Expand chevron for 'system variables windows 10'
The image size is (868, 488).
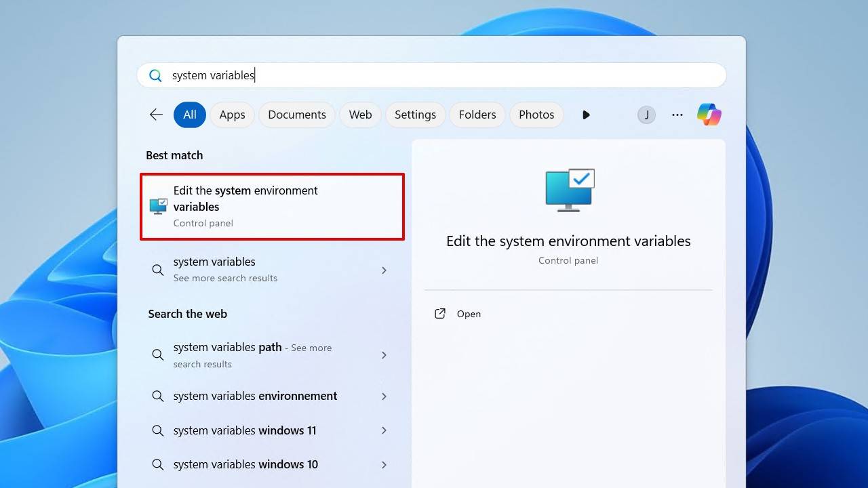pos(384,465)
